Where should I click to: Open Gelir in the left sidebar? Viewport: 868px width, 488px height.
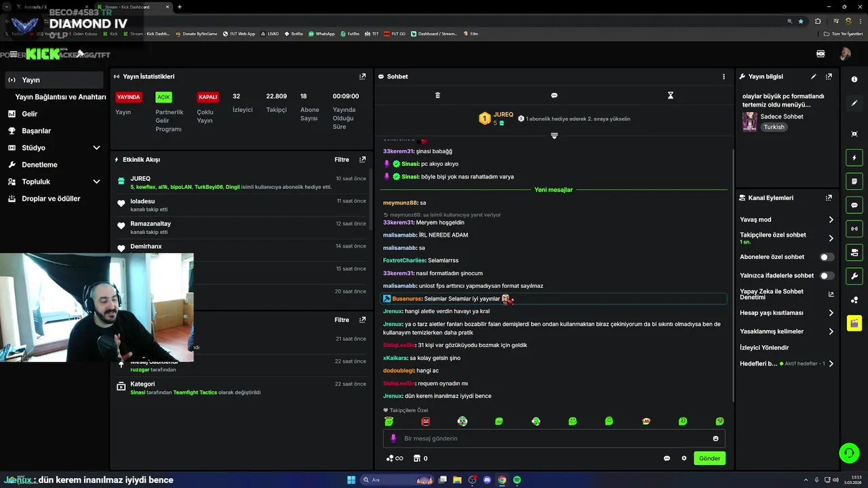[55, 114]
